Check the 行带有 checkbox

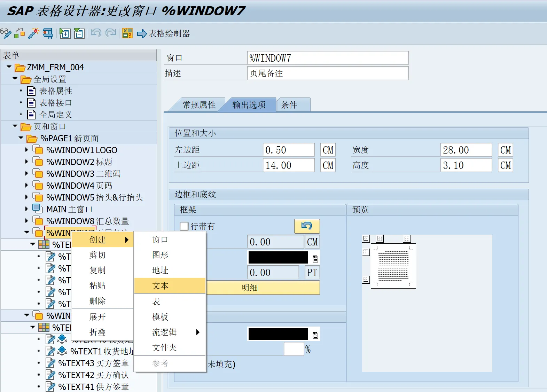(184, 226)
